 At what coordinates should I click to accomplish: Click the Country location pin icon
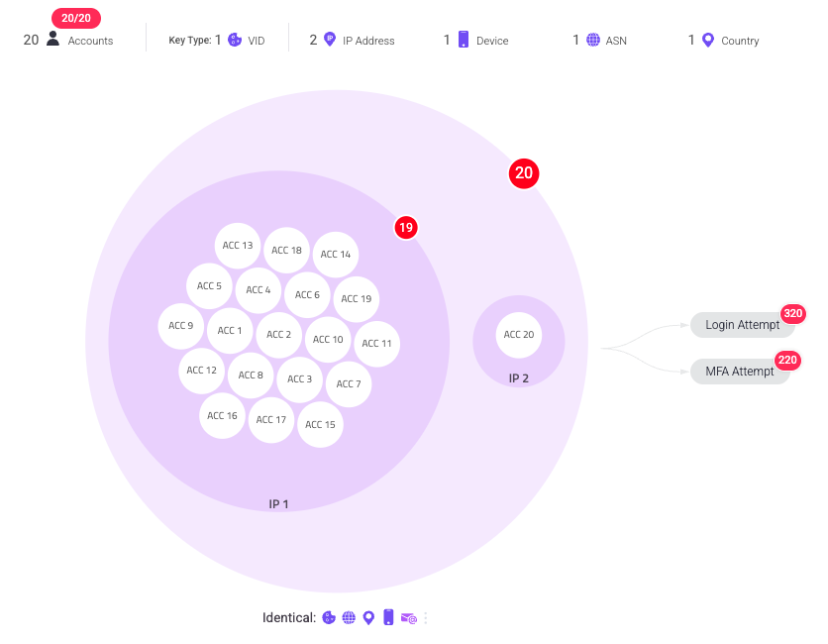[x=708, y=40]
